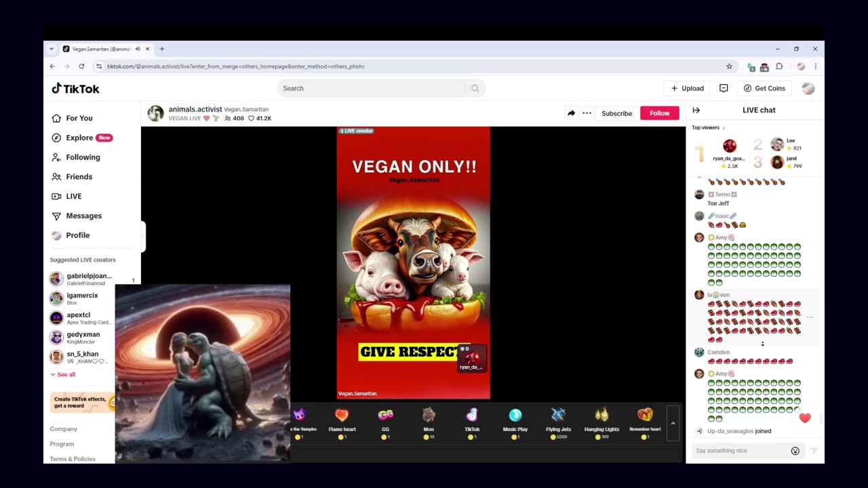Open ryan_da_goa top viewer avatar
This screenshot has height=488, width=868.
[730, 146]
